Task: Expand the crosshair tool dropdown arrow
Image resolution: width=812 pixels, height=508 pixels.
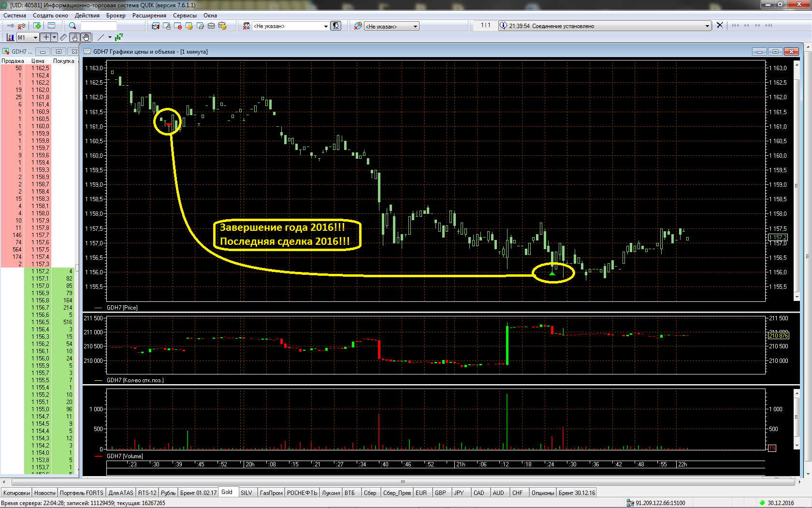Action: (x=54, y=37)
